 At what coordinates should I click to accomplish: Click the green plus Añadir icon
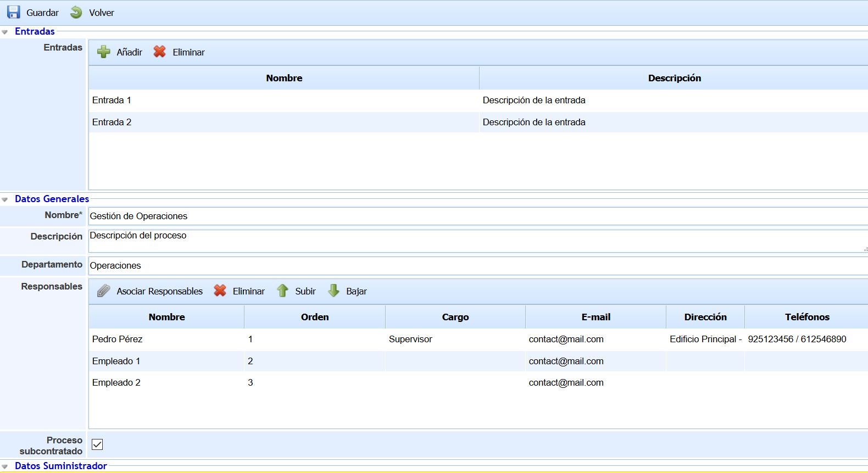tap(104, 52)
